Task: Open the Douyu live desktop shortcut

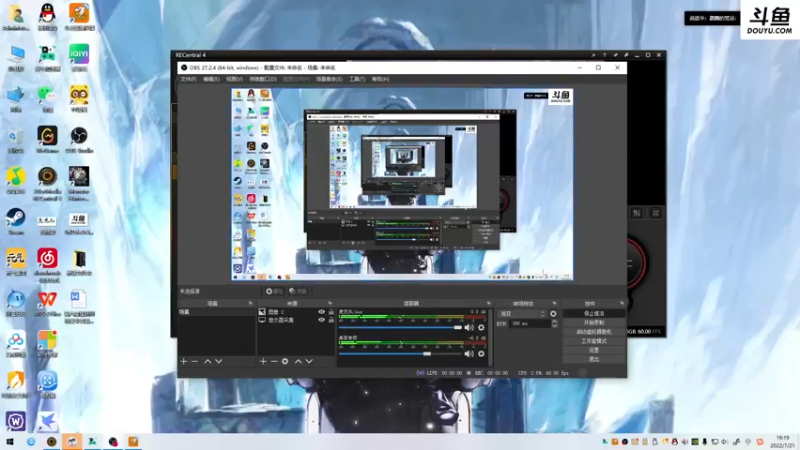Action: [x=79, y=223]
